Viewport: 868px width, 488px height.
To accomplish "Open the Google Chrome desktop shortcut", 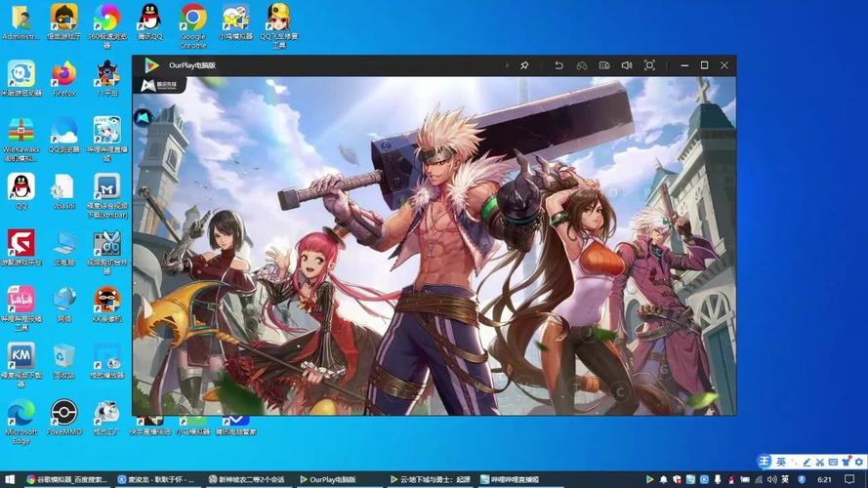I will click(192, 25).
